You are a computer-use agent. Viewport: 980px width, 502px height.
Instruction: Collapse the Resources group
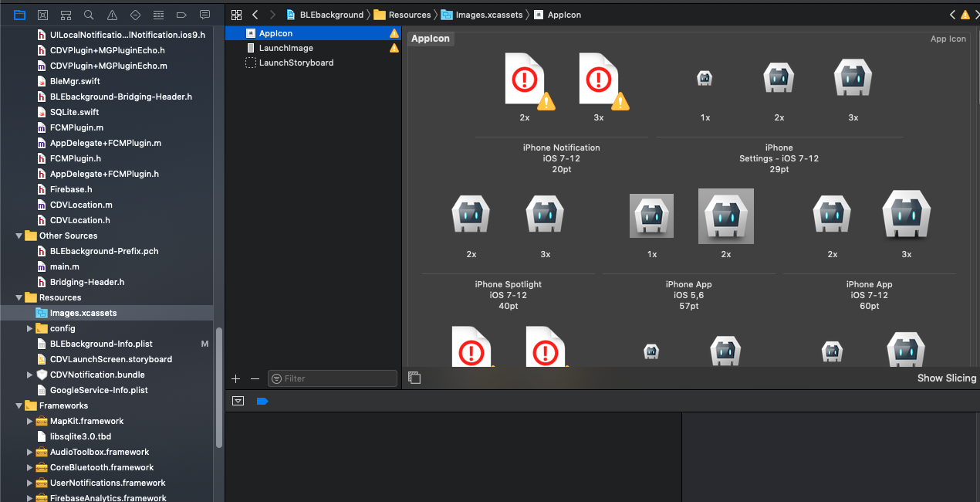19,297
